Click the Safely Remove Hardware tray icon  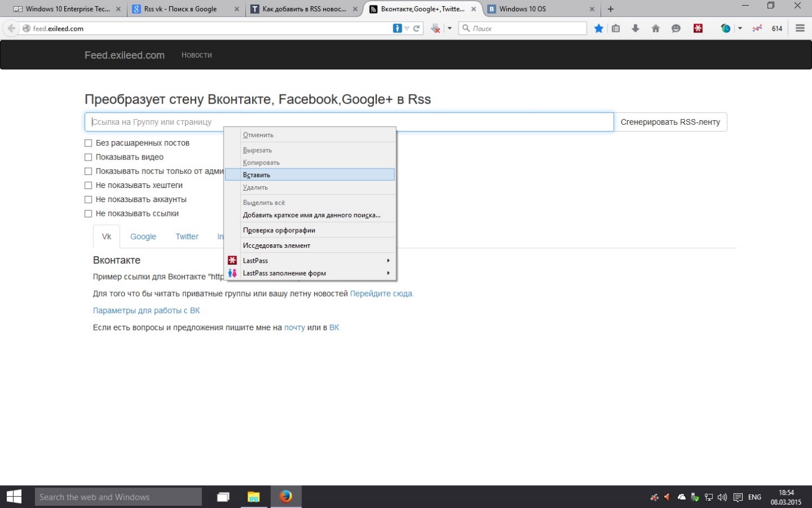pos(695,497)
